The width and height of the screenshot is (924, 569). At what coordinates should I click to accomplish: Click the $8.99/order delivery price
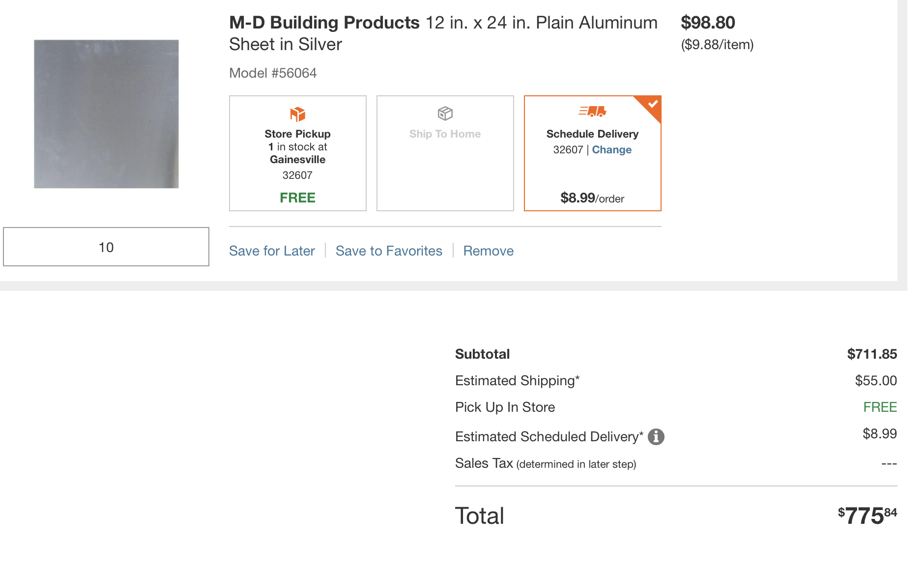point(592,198)
